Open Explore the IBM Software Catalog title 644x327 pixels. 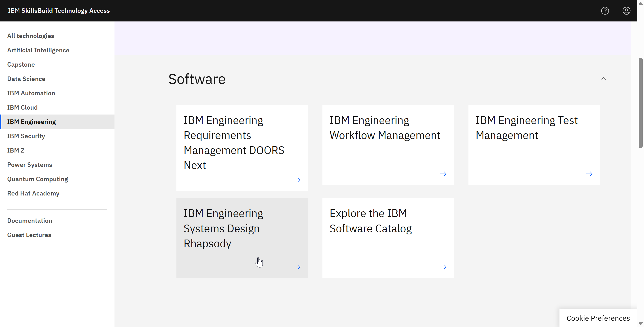pyautogui.click(x=371, y=221)
